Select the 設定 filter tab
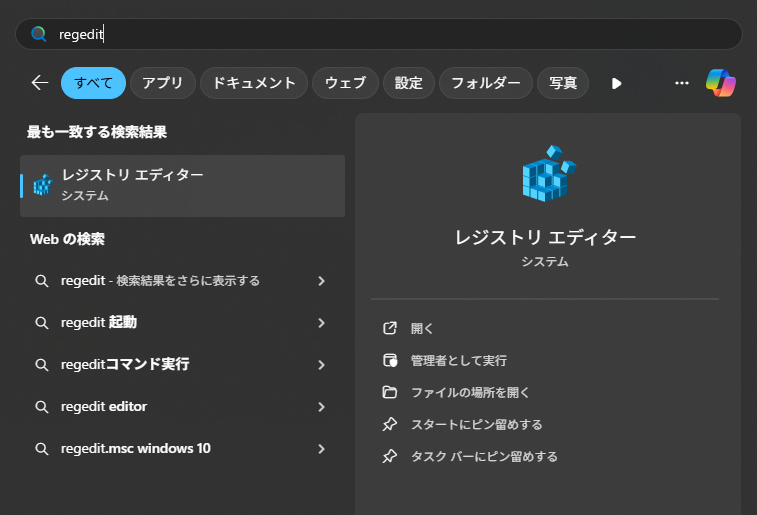Screen dimensions: 757x515 408,83
